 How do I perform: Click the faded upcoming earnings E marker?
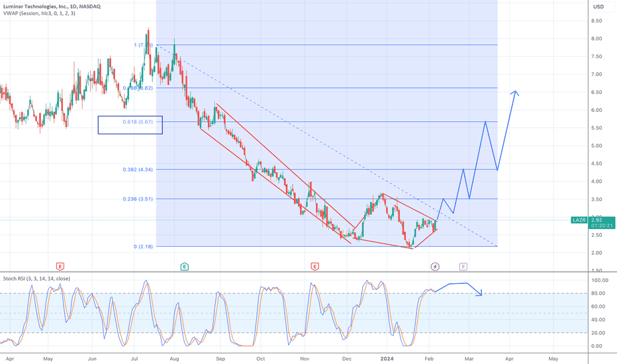point(463,267)
